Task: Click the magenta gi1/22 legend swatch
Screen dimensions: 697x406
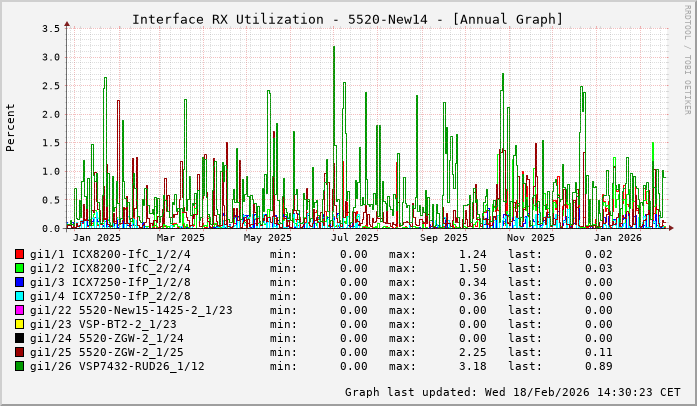Action: [20, 310]
